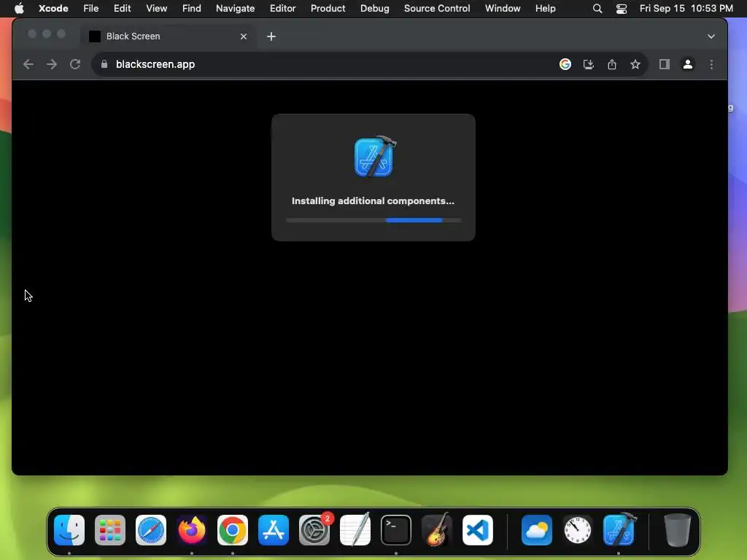Open the Editor menu
747x560 pixels.
point(282,8)
